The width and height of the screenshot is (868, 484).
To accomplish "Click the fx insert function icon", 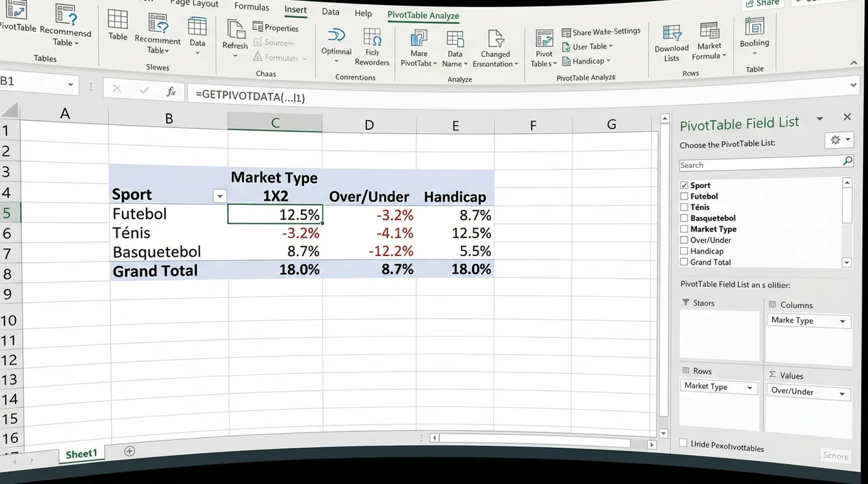I will (171, 92).
